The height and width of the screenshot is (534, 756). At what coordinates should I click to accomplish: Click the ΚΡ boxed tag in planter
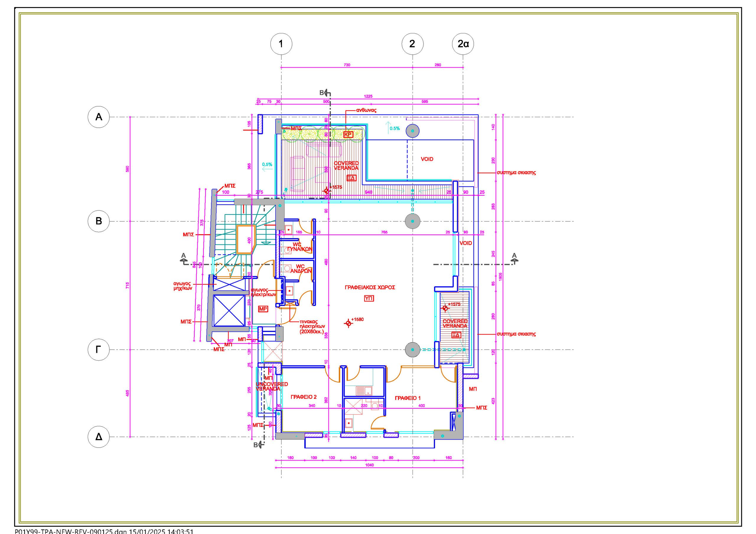348,135
